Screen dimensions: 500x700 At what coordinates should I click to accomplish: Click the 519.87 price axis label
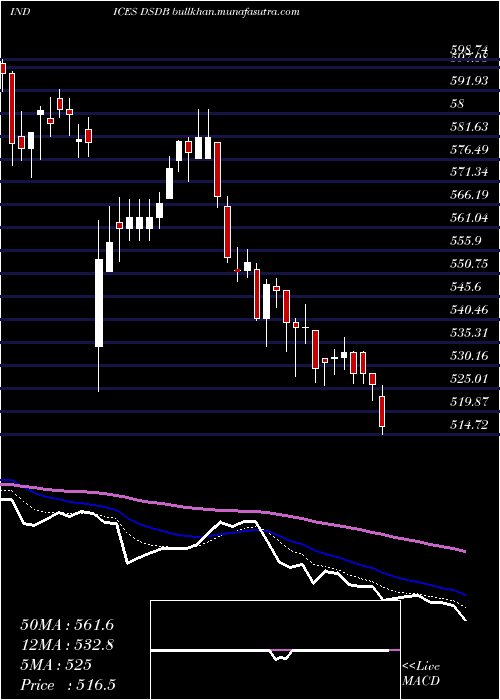(469, 402)
